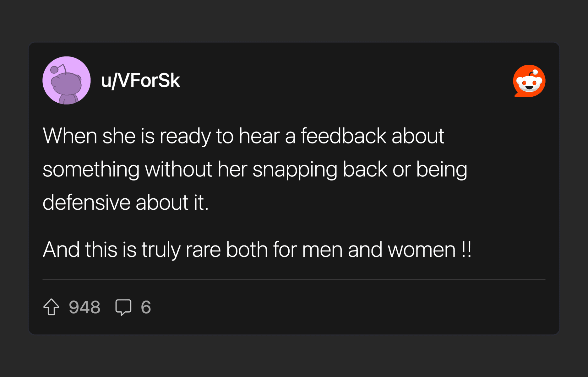The width and height of the screenshot is (588, 377).
Task: Click the word "ready" in the first line
Action: click(185, 136)
